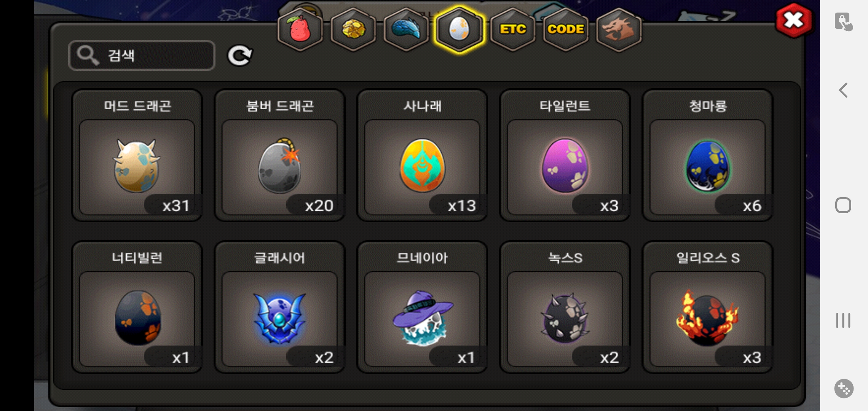Switch to the gold nugget tab
Screen dimensions: 868x411
point(353,29)
